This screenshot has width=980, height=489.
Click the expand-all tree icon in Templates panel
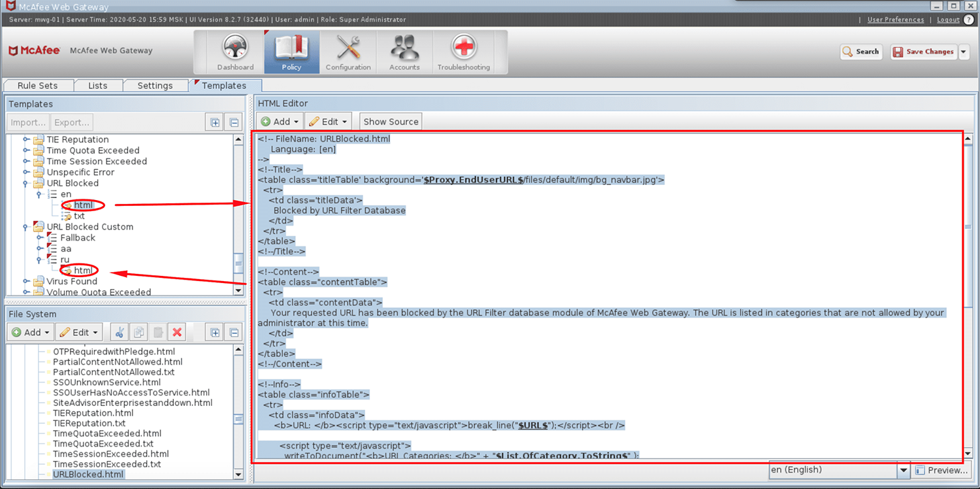[x=214, y=122]
